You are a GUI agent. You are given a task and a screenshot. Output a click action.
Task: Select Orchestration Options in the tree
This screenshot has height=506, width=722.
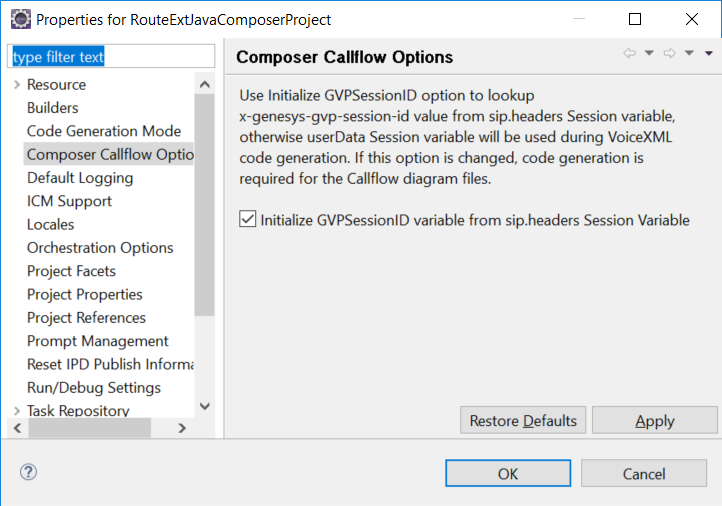point(100,248)
